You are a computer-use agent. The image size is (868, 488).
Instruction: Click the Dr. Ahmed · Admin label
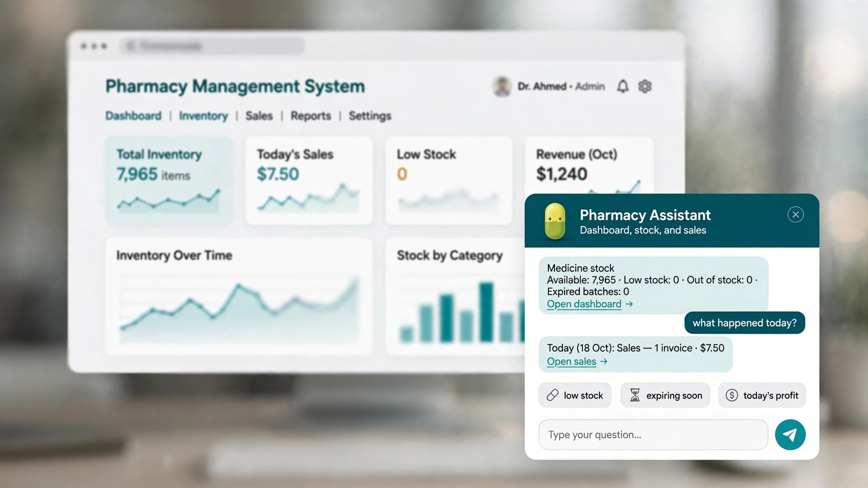561,86
